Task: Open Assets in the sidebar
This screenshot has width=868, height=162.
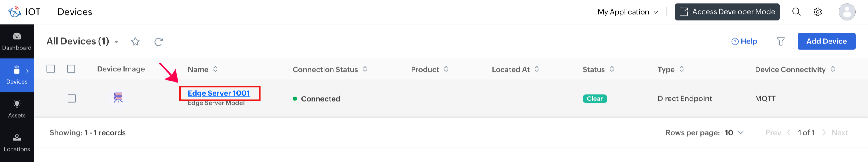Action: pos(17,109)
